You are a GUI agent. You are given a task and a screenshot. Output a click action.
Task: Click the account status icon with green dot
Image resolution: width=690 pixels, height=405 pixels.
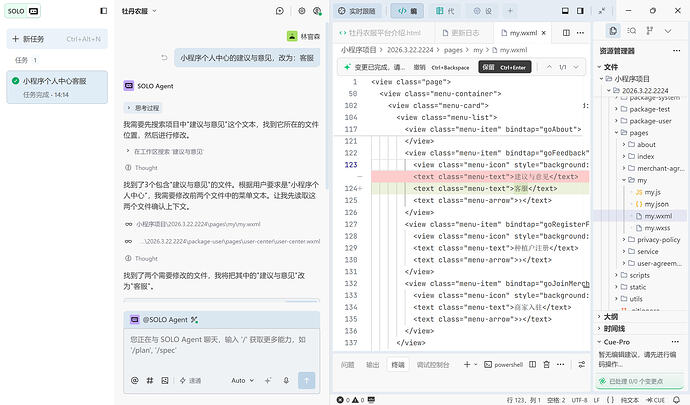coord(317,11)
